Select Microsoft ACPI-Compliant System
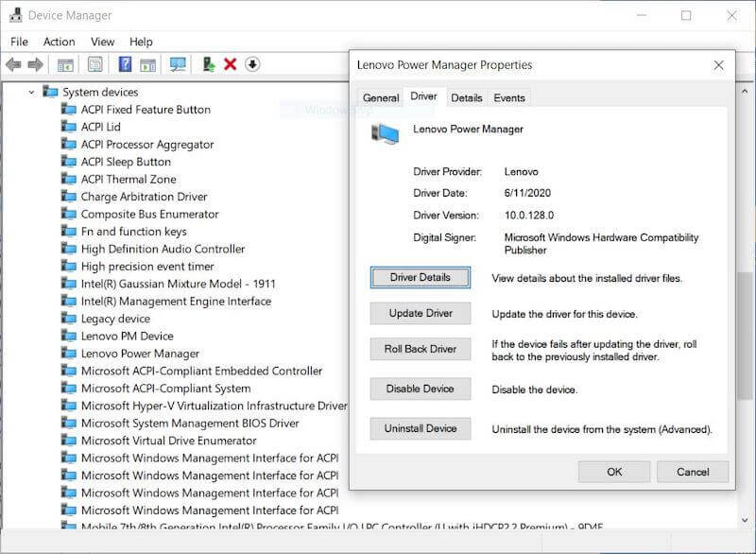 (166, 389)
